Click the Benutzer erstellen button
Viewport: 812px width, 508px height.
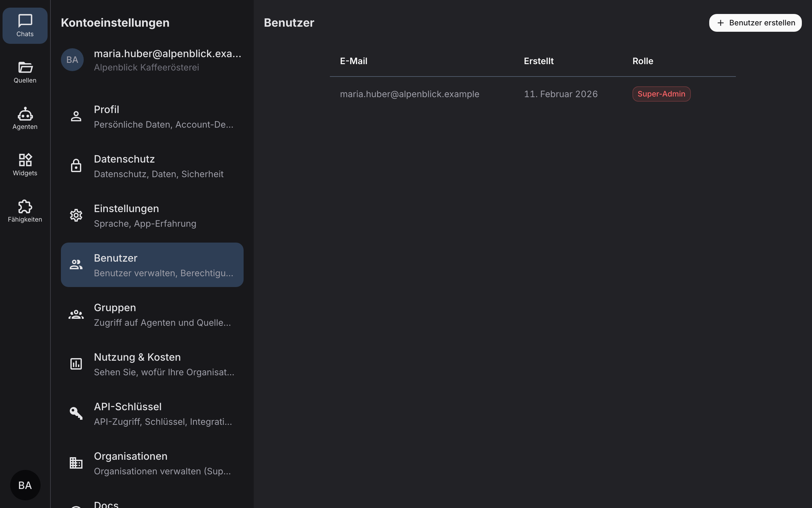pos(755,23)
